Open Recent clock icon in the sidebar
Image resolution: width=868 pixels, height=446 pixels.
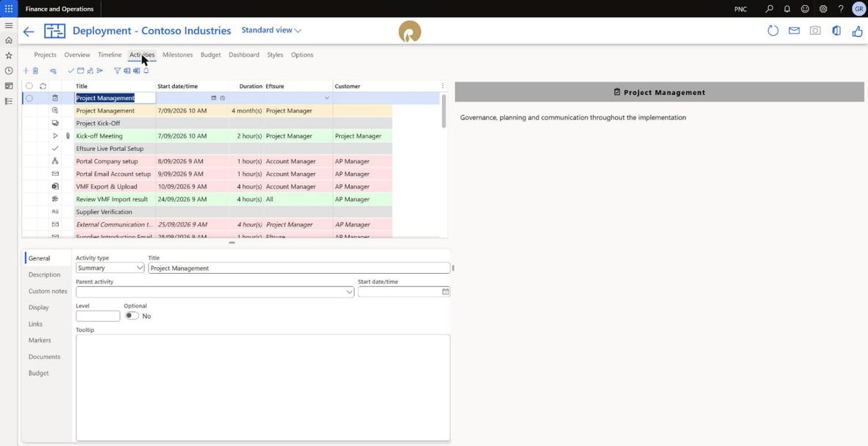[9, 71]
